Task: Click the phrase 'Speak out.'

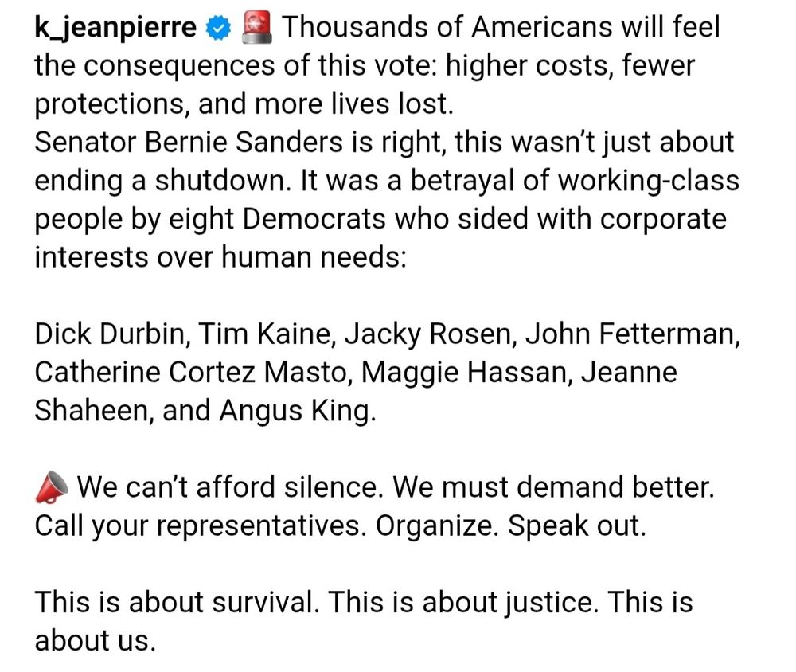Action: [576, 526]
